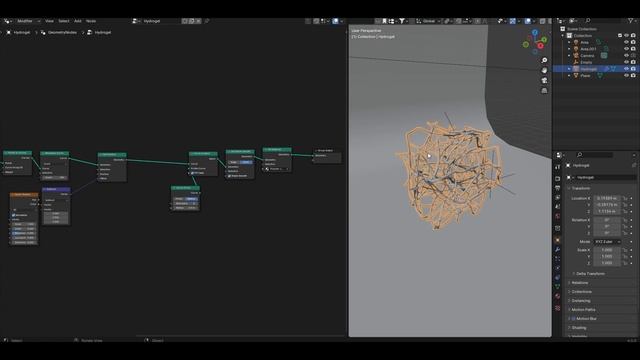Open the Node menu in node editor
Screen dimensions: 640x360
click(x=91, y=21)
